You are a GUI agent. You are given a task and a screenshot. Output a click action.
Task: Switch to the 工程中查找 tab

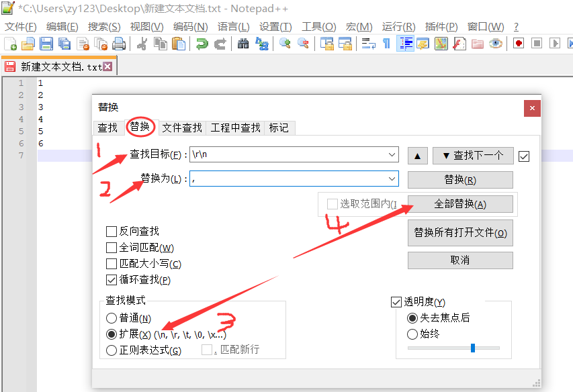click(x=235, y=128)
